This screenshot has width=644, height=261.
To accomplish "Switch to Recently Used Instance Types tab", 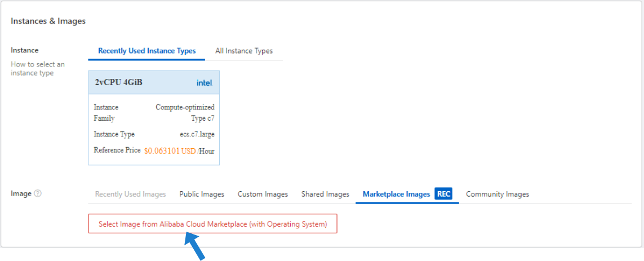I will pyautogui.click(x=146, y=51).
